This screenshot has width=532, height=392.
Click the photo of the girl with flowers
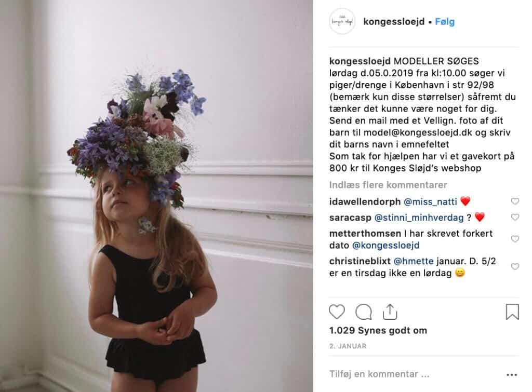coord(156,196)
